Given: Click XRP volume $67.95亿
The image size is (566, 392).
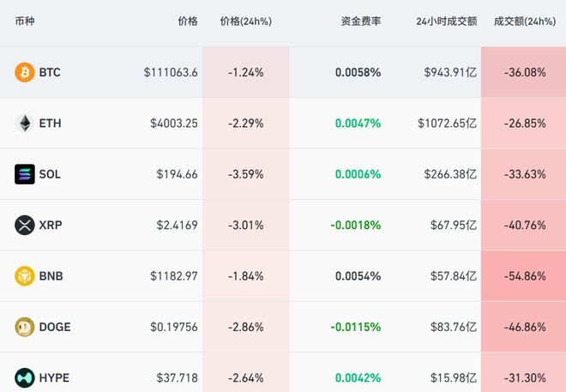Looking at the screenshot, I should pos(454,226).
